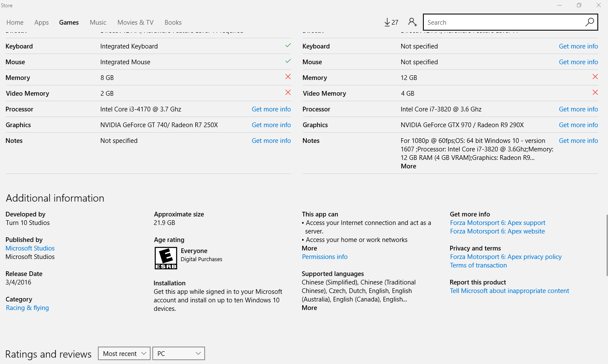Screen dimensions: 608x364
Task: Expand app permissions list with More
Action: click(309, 248)
